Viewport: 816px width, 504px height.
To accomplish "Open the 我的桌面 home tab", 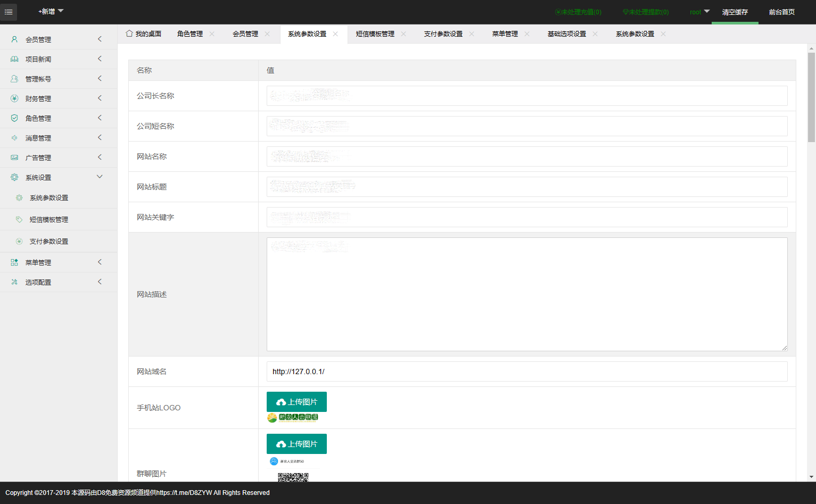I will 144,34.
